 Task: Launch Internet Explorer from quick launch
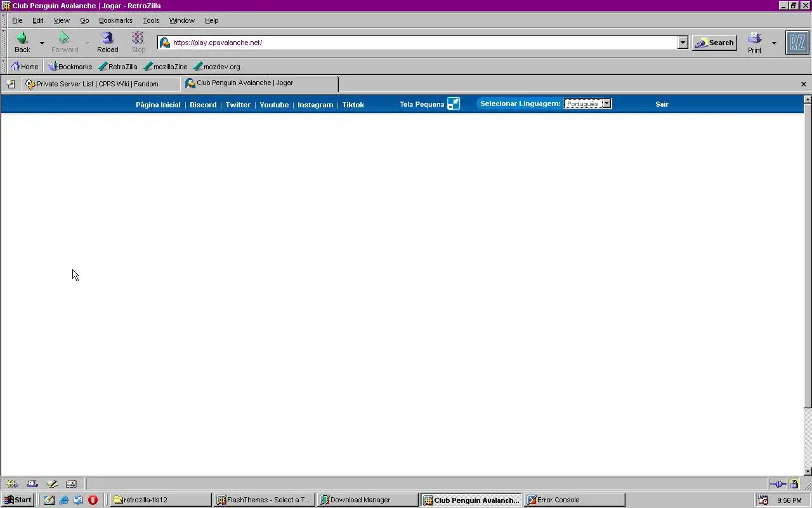(x=64, y=500)
